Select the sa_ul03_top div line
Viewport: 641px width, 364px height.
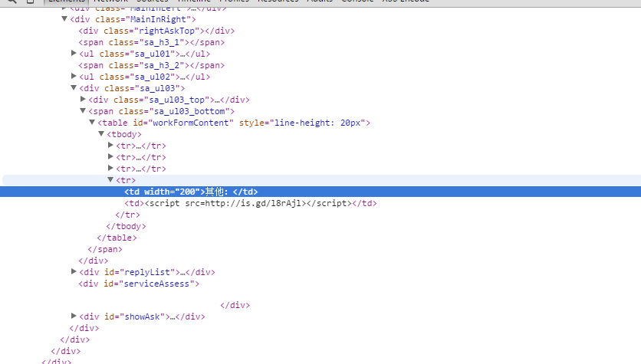(x=169, y=100)
